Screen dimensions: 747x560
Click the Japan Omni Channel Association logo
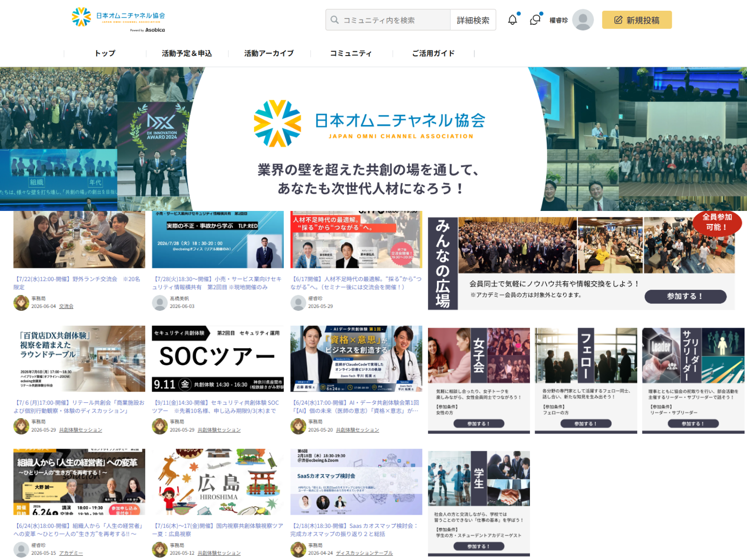coord(118,20)
